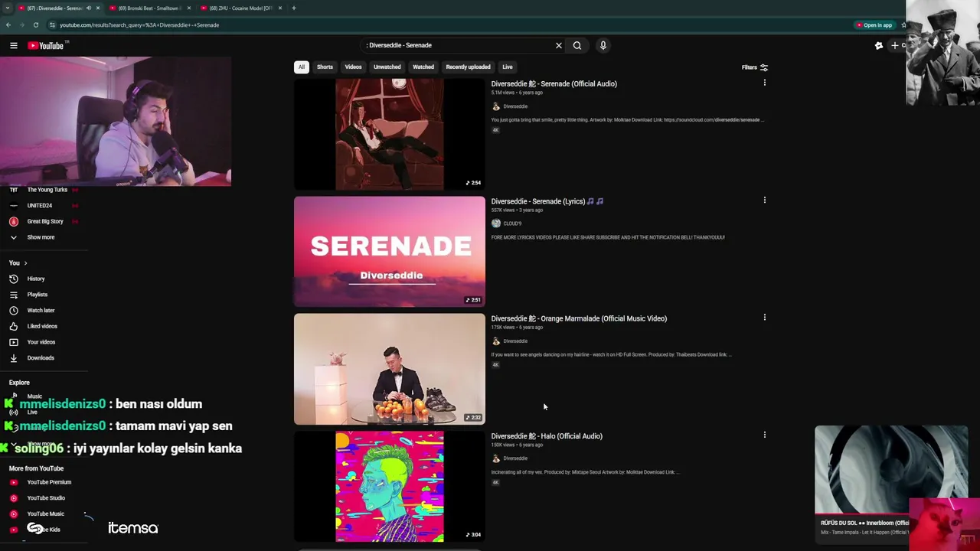The width and height of the screenshot is (980, 551).
Task: Close the Bronski Beat tab
Action: 189,8
